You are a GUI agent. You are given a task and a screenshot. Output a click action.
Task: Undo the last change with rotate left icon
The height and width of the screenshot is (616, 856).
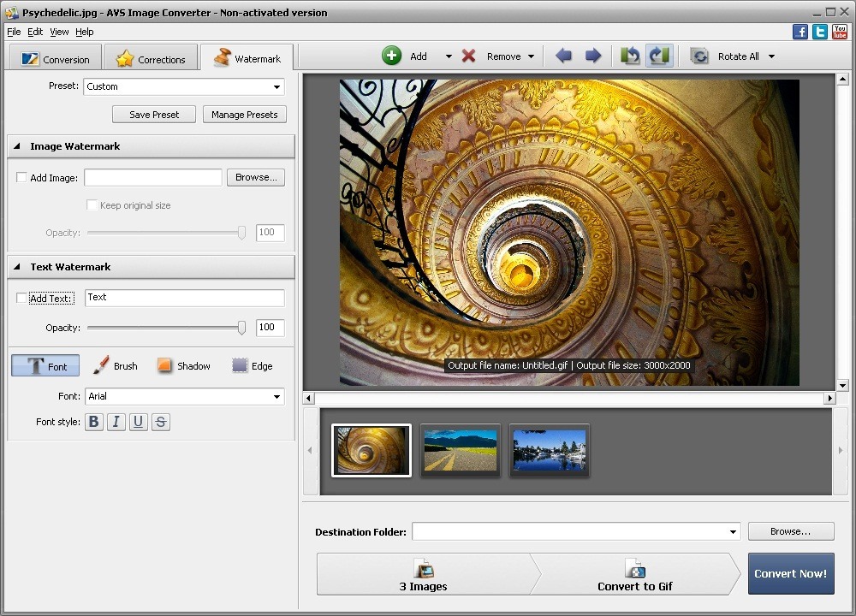[x=630, y=55]
